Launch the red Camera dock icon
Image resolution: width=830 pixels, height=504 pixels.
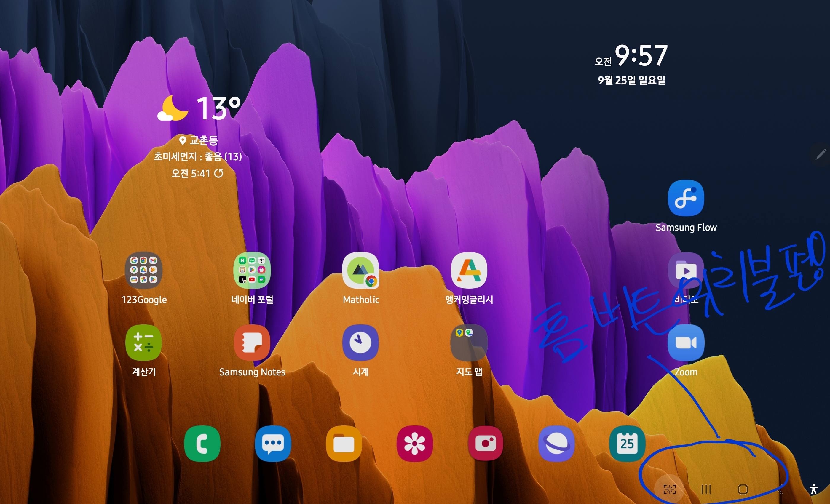[x=486, y=444]
